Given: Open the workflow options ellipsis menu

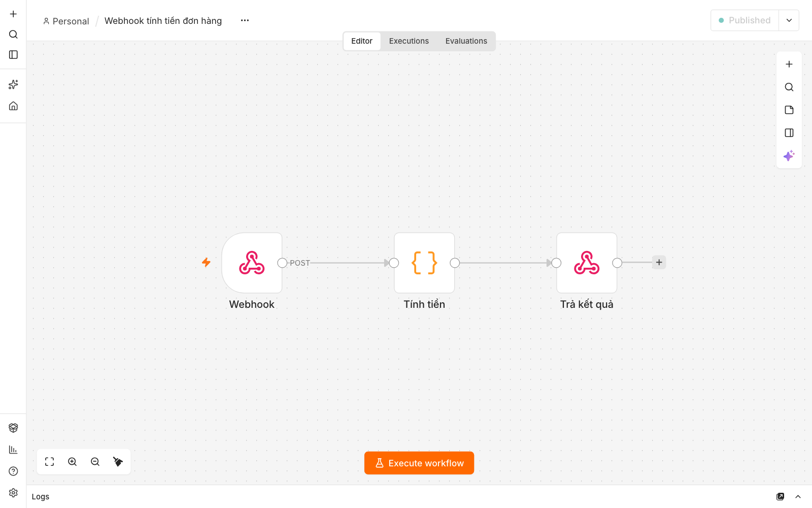Looking at the screenshot, I should coord(245,21).
